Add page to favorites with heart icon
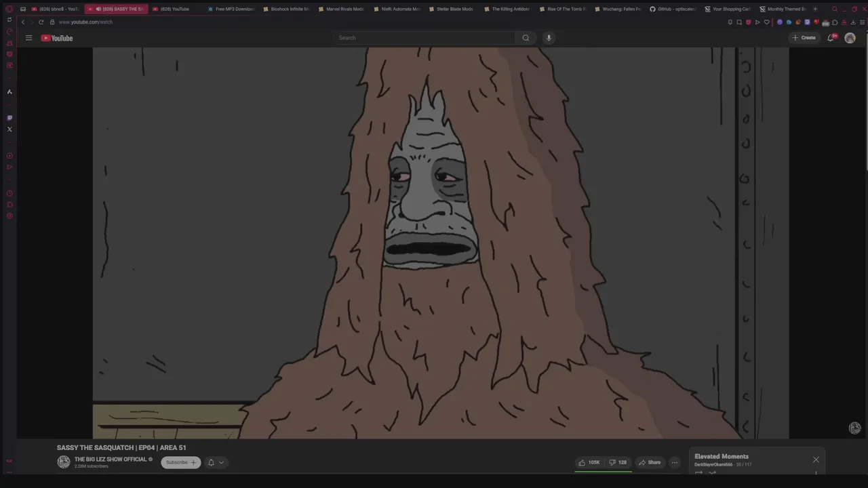 767,22
